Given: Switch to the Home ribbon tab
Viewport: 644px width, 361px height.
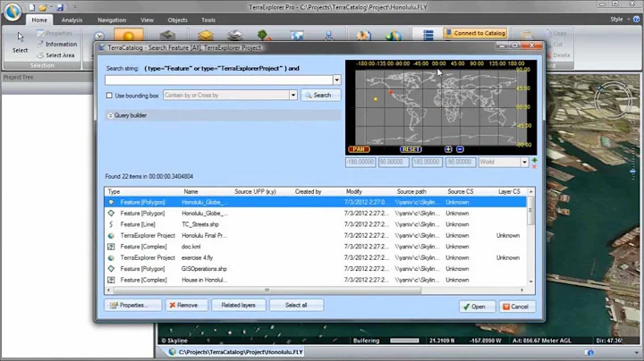Looking at the screenshot, I should [x=39, y=20].
